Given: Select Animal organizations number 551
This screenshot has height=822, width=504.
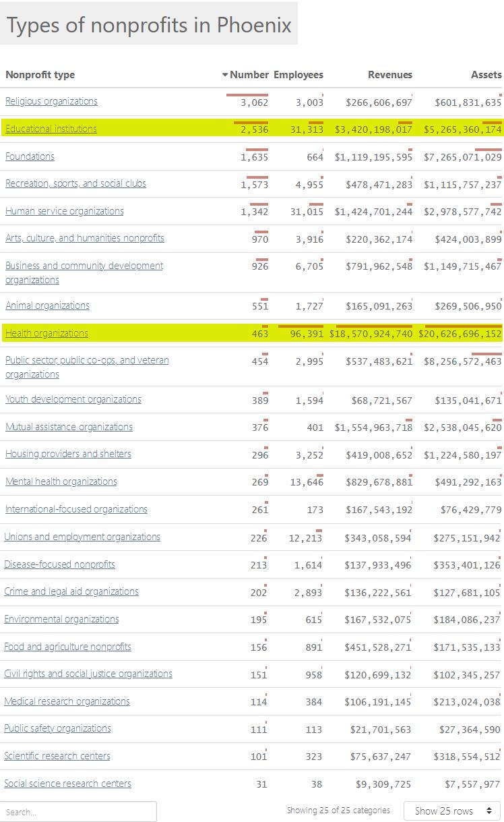Looking at the screenshot, I should 259,306.
